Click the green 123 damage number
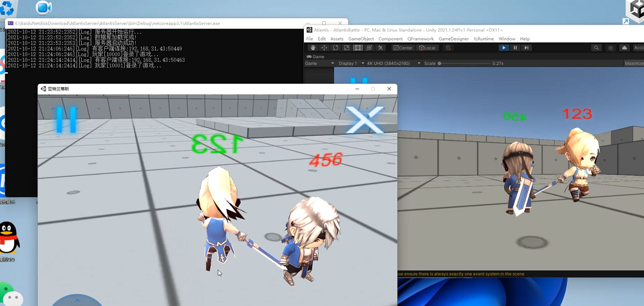Screen dimensions: 644x306 click(x=217, y=144)
